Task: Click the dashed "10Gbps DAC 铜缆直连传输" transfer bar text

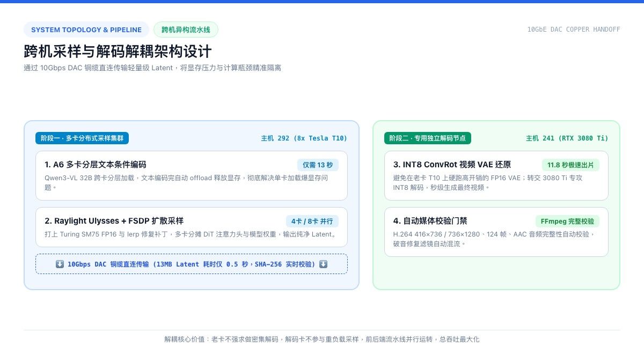Action: [x=192, y=264]
